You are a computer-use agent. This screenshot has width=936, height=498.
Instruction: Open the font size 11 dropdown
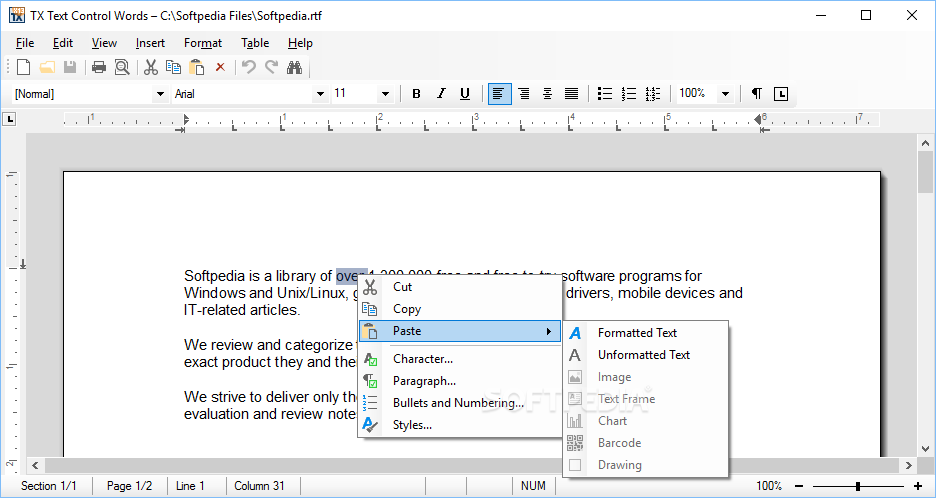[385, 94]
